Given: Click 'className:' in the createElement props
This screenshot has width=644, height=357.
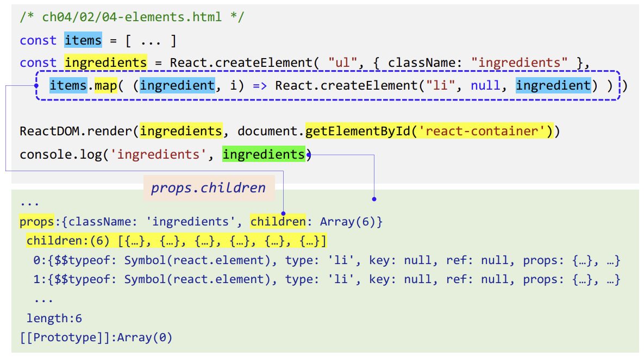Looking at the screenshot, I should [425, 62].
